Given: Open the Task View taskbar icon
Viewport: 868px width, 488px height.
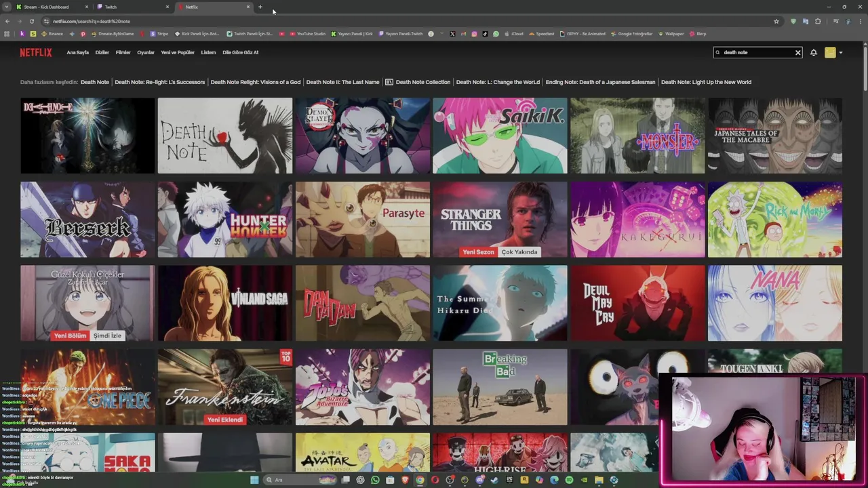Looking at the screenshot, I should tap(346, 480).
